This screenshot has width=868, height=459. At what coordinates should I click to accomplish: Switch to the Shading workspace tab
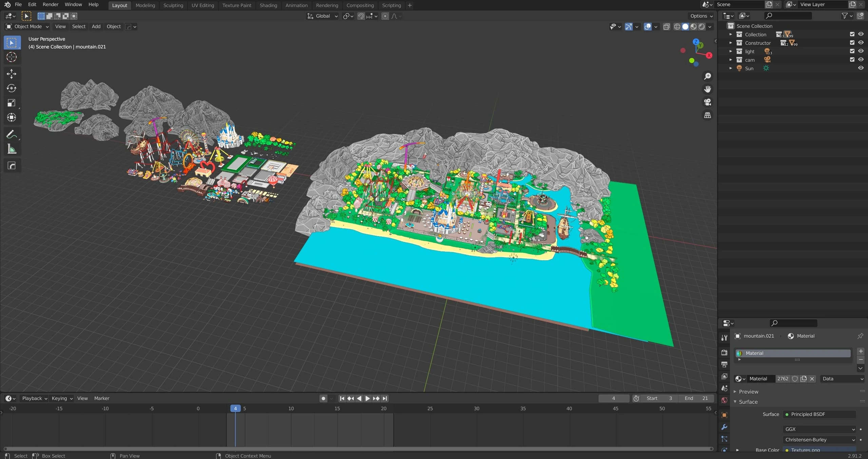tap(268, 5)
